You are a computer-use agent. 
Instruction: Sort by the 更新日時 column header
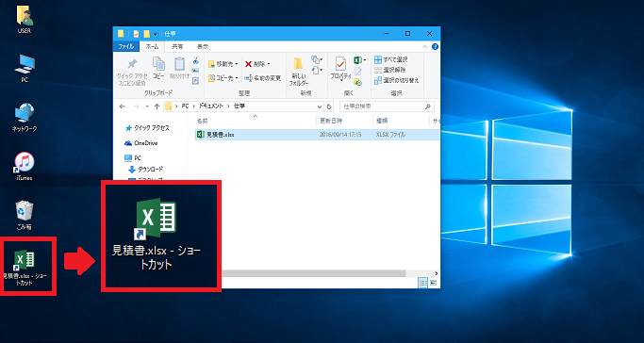345,121
